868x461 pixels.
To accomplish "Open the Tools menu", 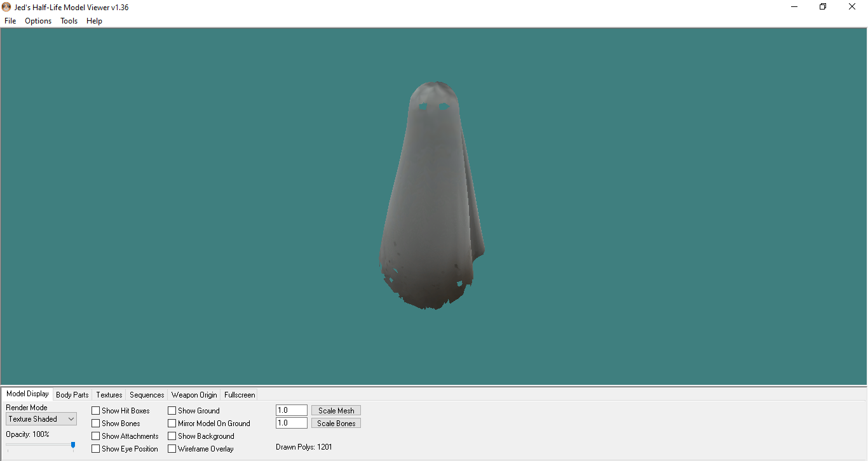I will (x=69, y=21).
